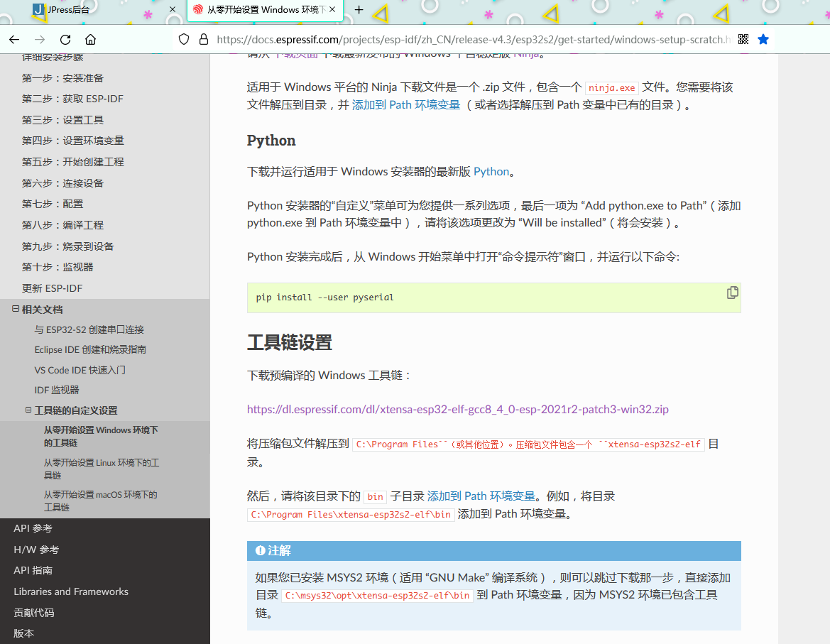
Task: Open 贡献代码 section
Action: point(34,613)
